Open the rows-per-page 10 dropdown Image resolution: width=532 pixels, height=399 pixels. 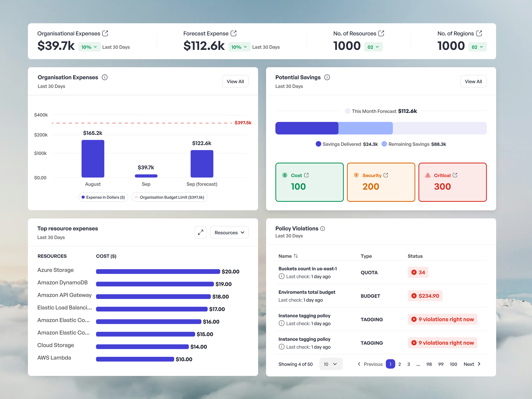[331, 364]
